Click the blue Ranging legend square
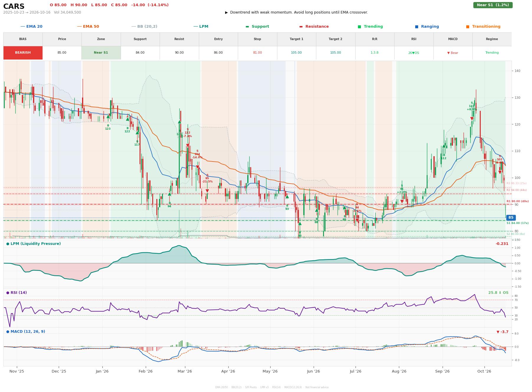Screen dimensions: 532x392 tap(417, 27)
